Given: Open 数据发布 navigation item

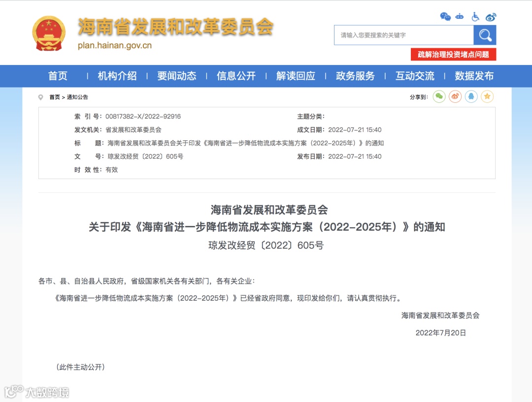Looking at the screenshot, I should pyautogui.click(x=474, y=76).
